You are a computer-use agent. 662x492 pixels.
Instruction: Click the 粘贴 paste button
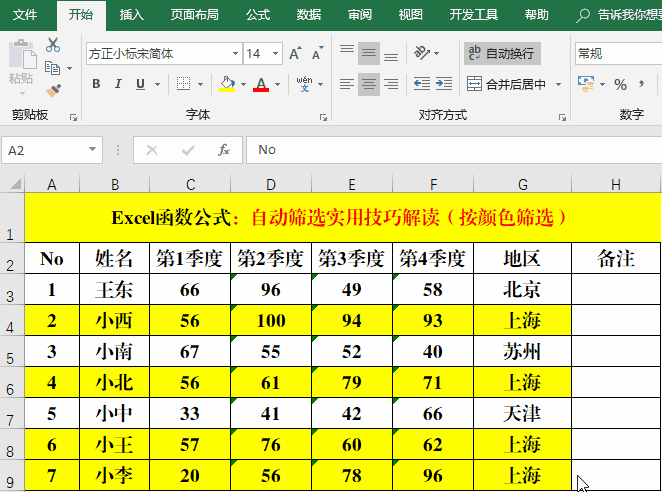(x=21, y=65)
